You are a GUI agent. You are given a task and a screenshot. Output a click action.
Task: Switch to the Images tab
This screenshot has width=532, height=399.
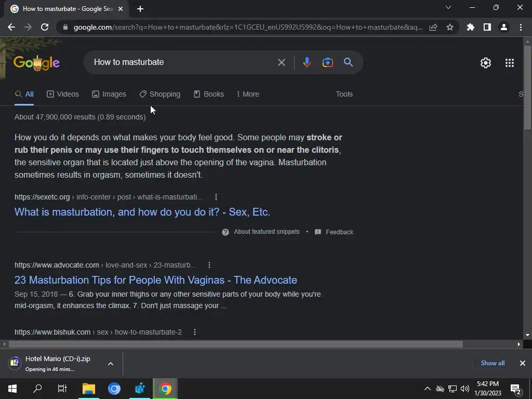click(109, 95)
